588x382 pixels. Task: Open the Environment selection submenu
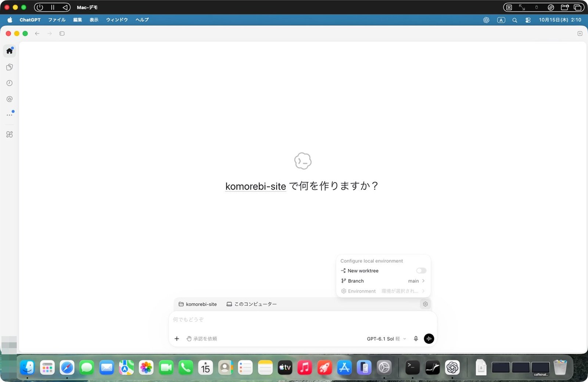pyautogui.click(x=383, y=291)
